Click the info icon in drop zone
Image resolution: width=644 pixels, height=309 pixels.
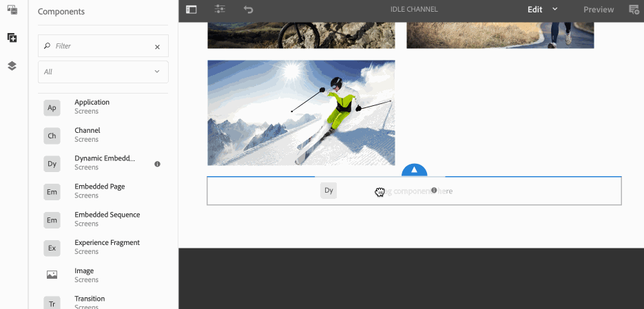click(x=434, y=190)
